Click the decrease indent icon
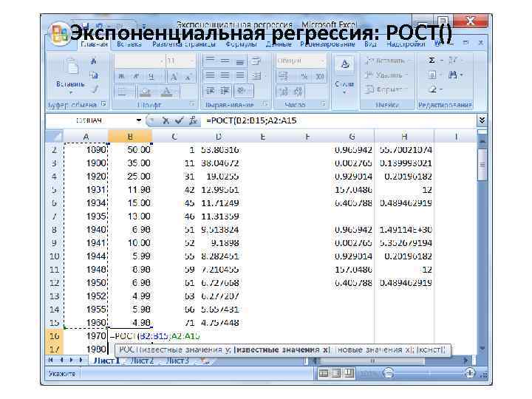The height and width of the screenshot is (399, 532). point(211,91)
